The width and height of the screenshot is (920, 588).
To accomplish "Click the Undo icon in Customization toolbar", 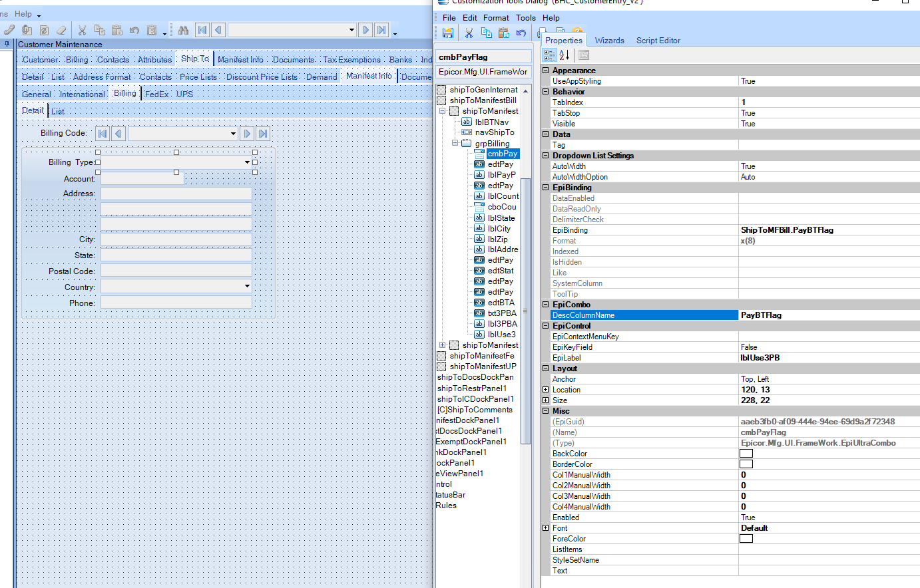I will click(521, 33).
